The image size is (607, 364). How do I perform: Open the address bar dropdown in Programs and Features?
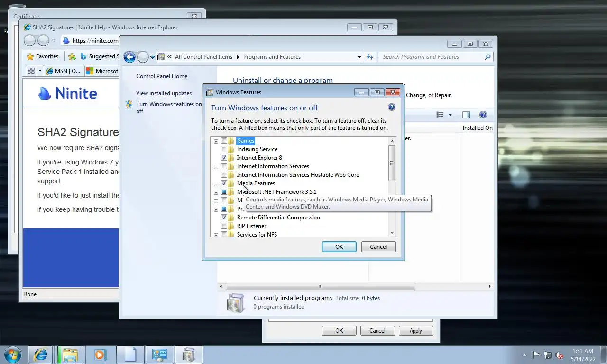point(359,57)
